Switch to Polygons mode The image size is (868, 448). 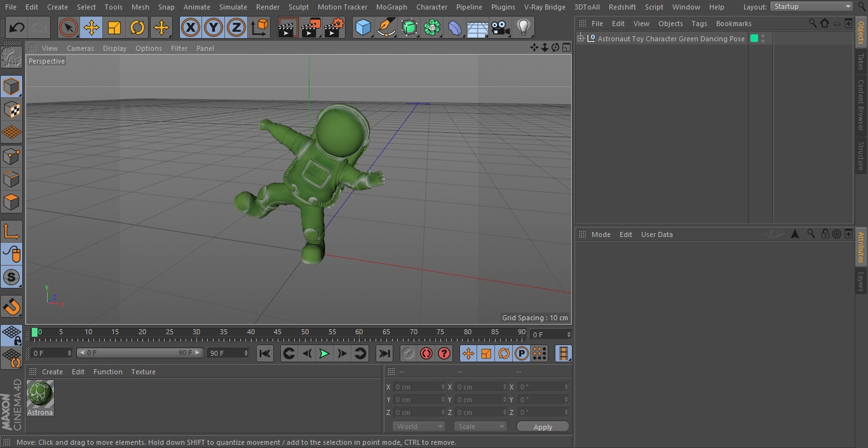[x=11, y=202]
